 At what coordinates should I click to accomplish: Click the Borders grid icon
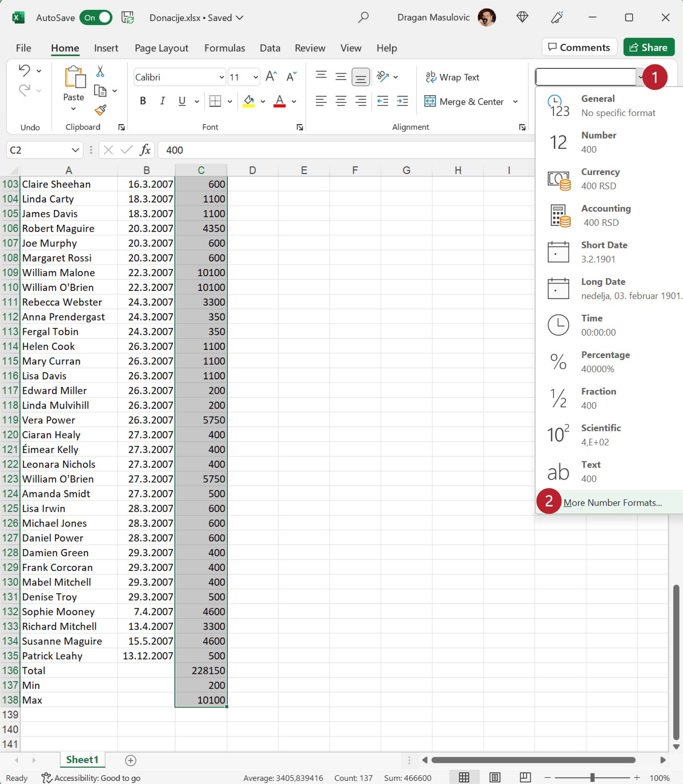pos(215,101)
